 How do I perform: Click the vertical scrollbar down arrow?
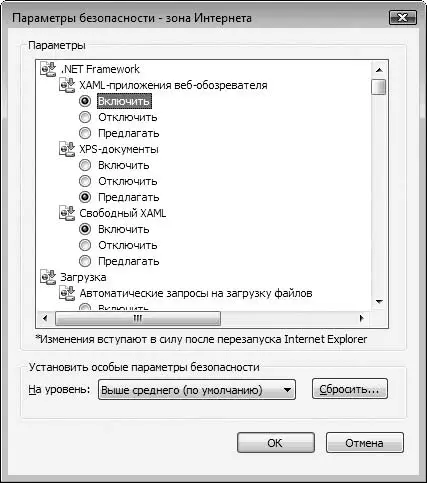click(x=379, y=302)
